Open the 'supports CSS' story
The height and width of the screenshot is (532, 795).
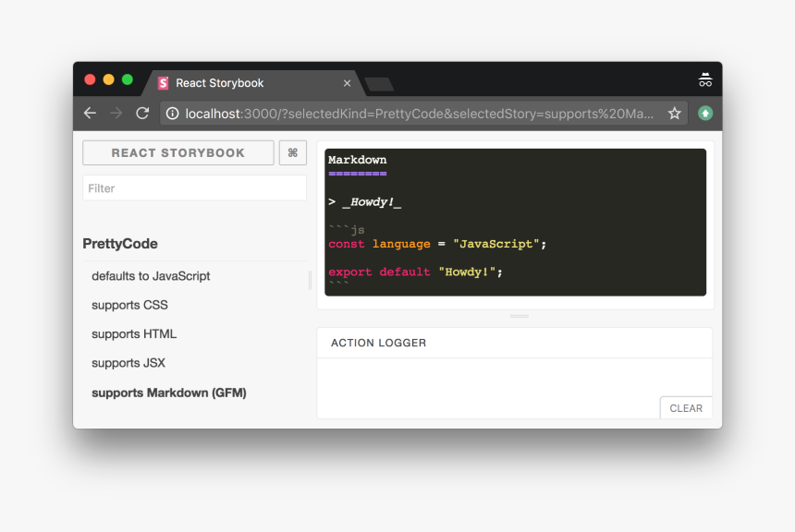(129, 305)
